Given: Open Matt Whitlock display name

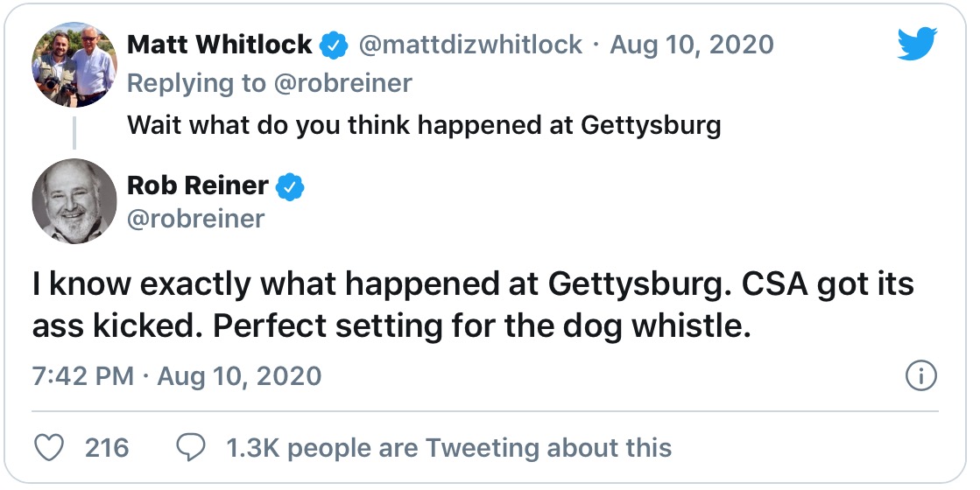Looking at the screenshot, I should [x=219, y=45].
